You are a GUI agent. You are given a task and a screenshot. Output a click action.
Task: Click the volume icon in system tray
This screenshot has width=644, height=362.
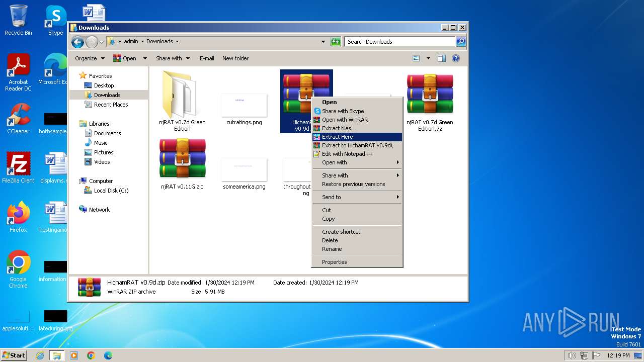[x=572, y=355]
